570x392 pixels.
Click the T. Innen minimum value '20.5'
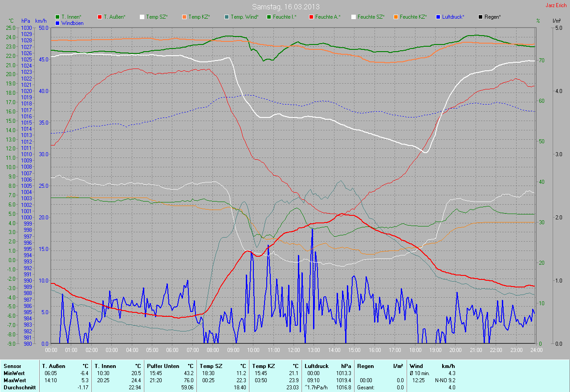(x=136, y=373)
